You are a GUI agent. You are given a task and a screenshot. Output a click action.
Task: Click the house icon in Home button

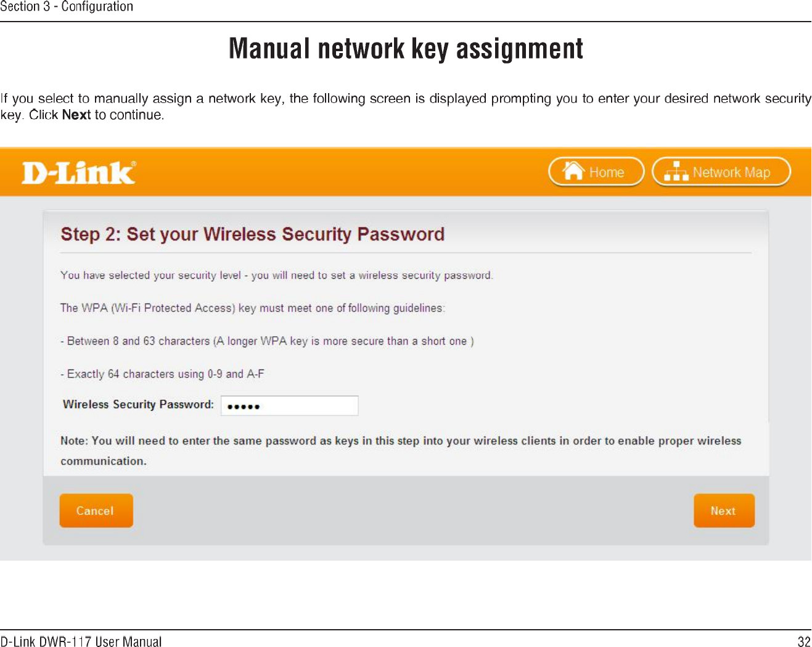pos(574,171)
